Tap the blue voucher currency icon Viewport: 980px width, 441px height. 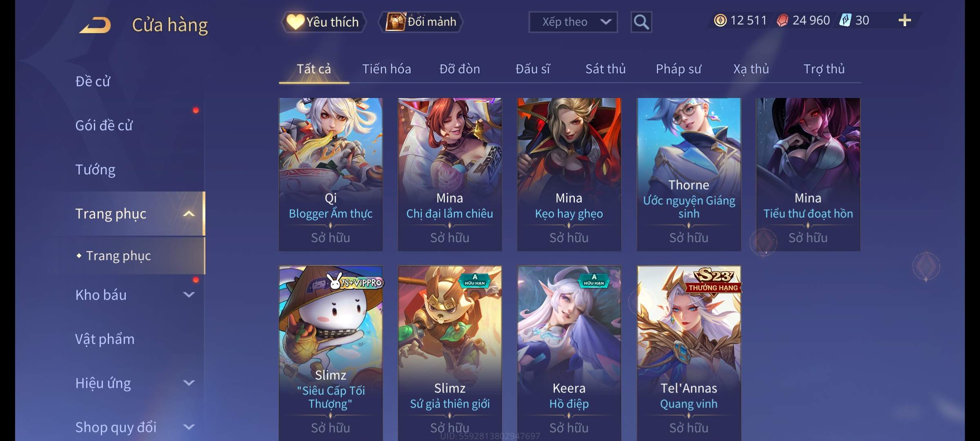[845, 20]
